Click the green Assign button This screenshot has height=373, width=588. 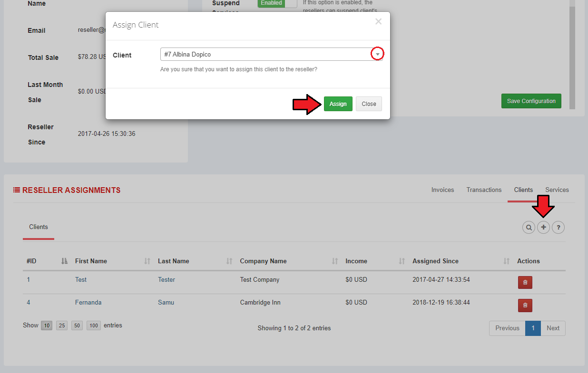click(338, 104)
